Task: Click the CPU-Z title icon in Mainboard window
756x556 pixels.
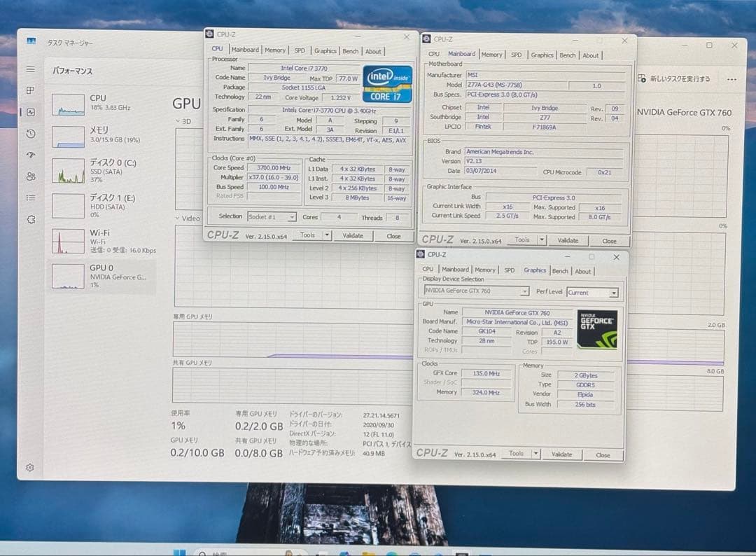Action: coord(426,39)
